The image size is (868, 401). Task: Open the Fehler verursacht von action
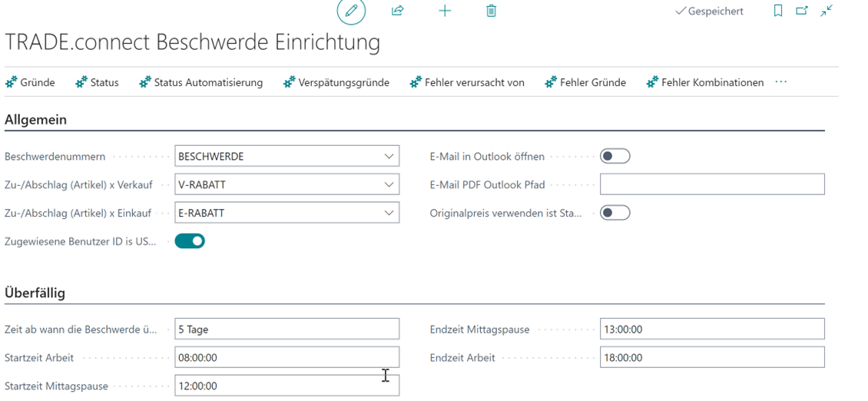[x=467, y=82]
